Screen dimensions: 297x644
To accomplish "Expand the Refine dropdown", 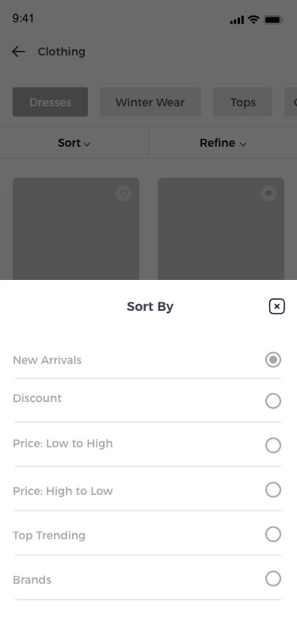I will [223, 143].
